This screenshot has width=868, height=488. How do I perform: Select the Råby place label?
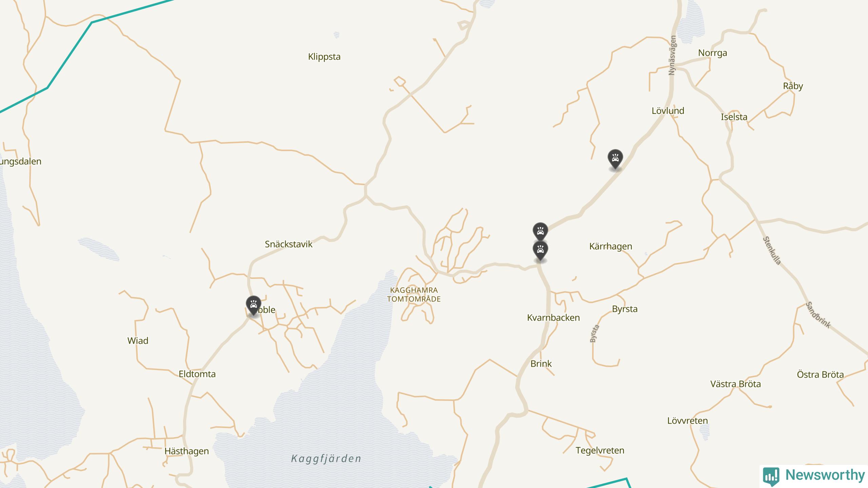pos(793,86)
